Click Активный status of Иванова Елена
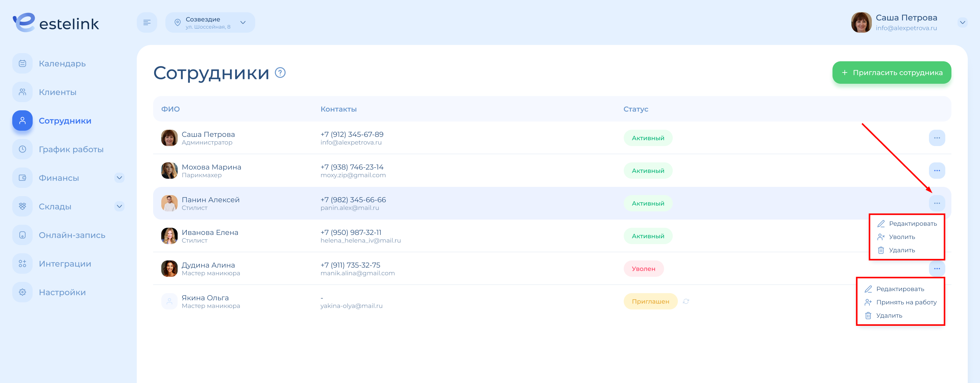Image resolution: width=980 pixels, height=383 pixels. click(648, 236)
